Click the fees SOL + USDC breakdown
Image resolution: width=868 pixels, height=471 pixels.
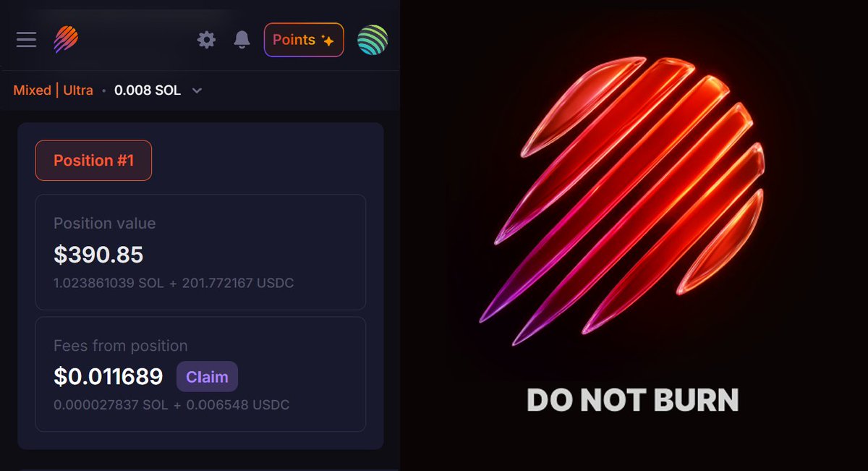pos(171,405)
